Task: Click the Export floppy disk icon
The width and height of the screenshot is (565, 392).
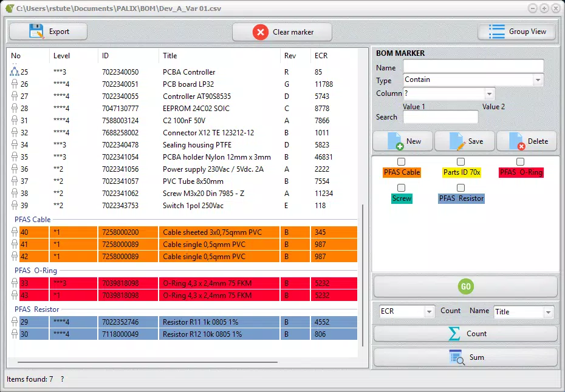Action: (36, 32)
